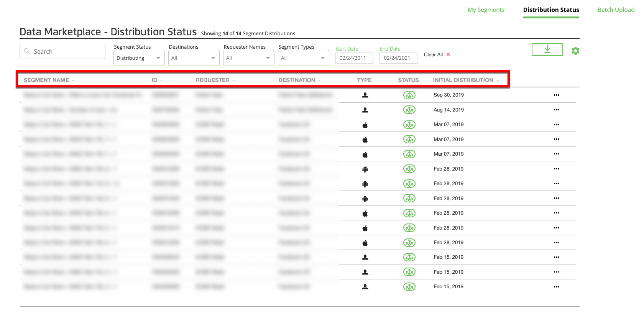Click status icon in first Mar 07, 2019 row

(x=409, y=125)
